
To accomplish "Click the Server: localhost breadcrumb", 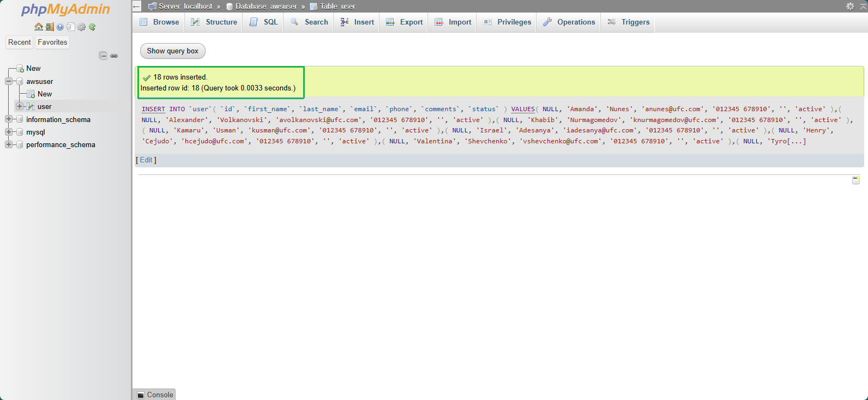I will pos(185,7).
